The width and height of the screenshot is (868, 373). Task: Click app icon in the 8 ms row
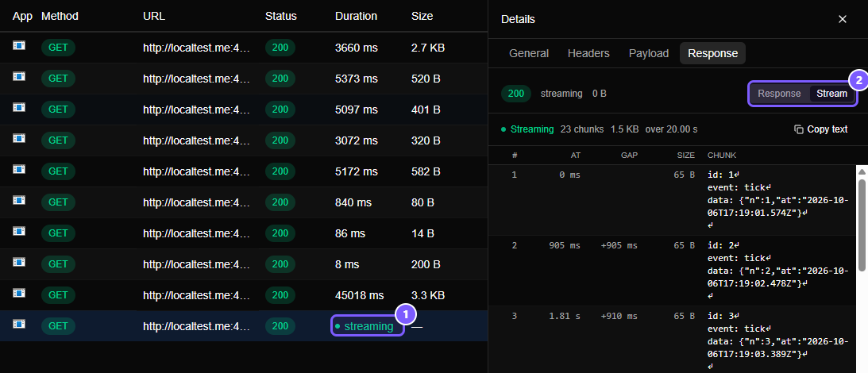19,263
